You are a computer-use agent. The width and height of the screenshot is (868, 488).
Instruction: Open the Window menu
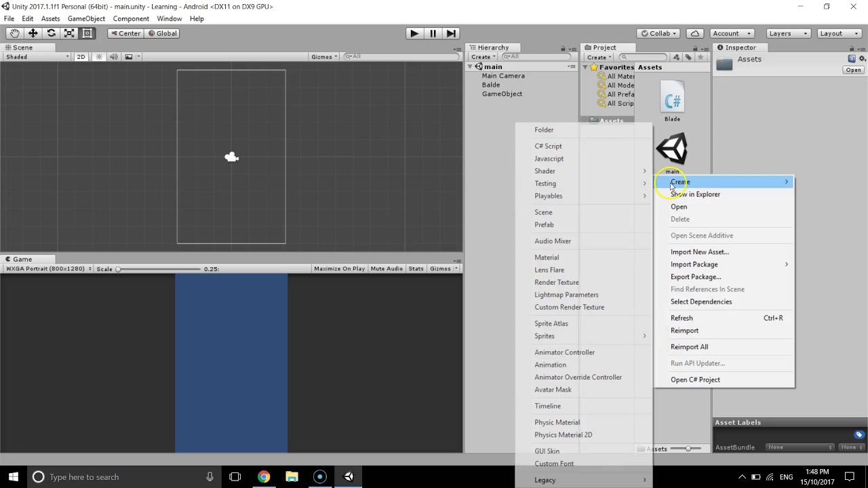coord(169,18)
